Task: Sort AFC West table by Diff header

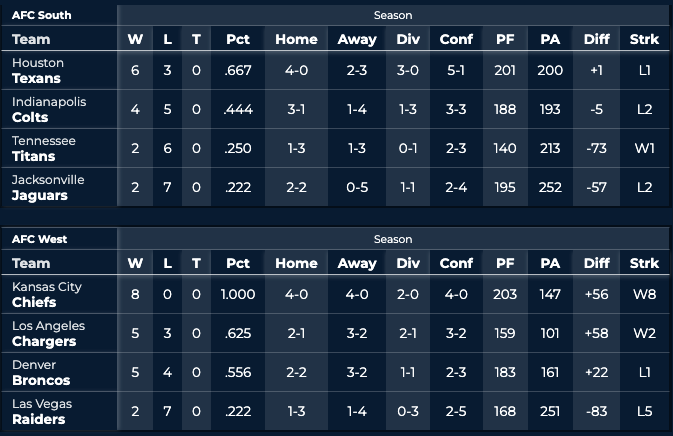Action: click(596, 263)
